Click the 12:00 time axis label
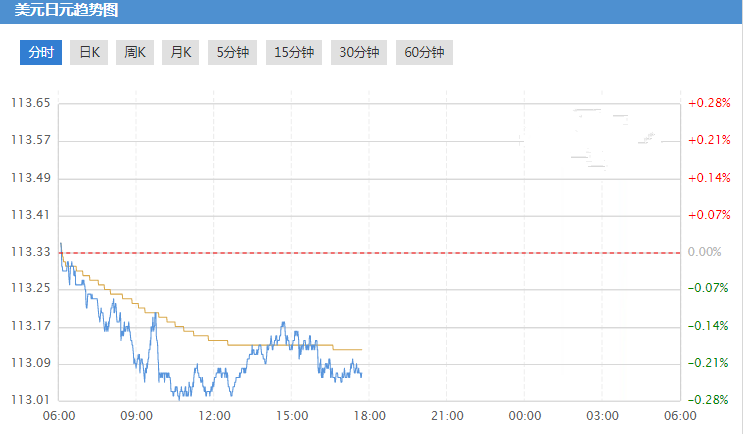The image size is (744, 434). (214, 416)
